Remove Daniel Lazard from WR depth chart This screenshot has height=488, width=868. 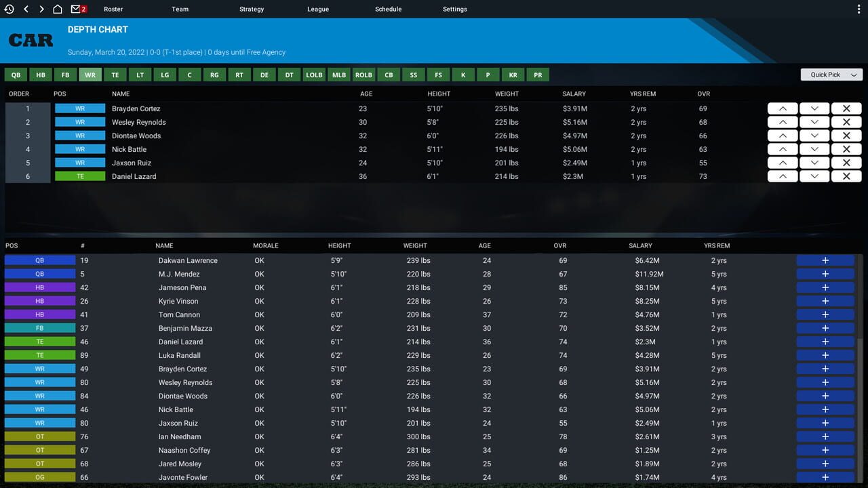pos(846,176)
